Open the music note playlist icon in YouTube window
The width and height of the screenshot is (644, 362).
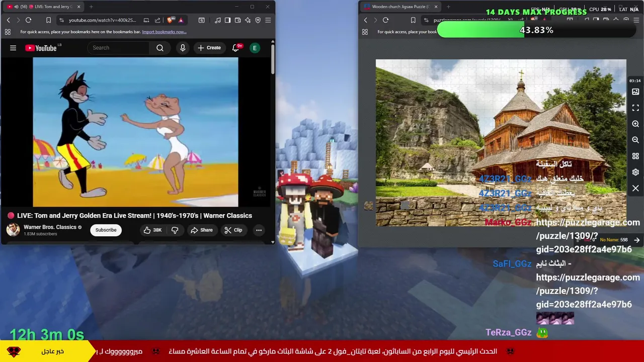217,20
